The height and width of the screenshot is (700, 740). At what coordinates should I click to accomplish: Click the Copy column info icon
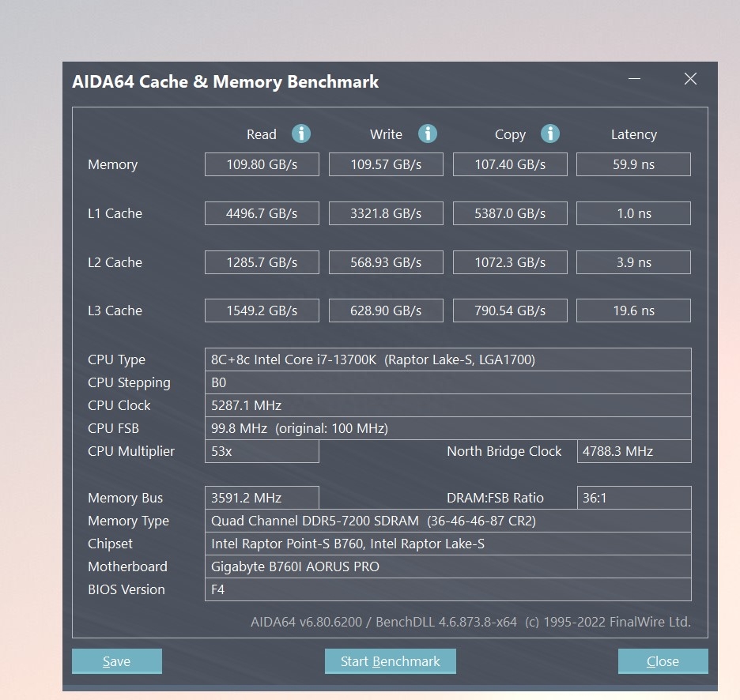tap(550, 134)
